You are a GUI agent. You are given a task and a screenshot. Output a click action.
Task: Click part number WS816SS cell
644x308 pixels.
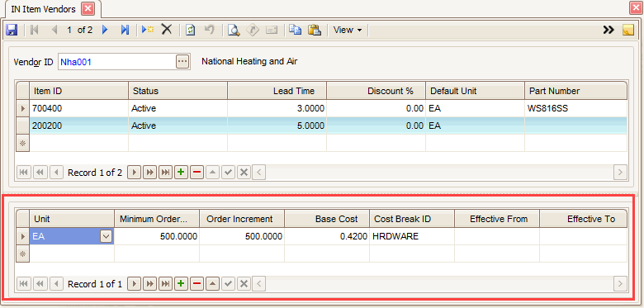pyautogui.click(x=575, y=108)
